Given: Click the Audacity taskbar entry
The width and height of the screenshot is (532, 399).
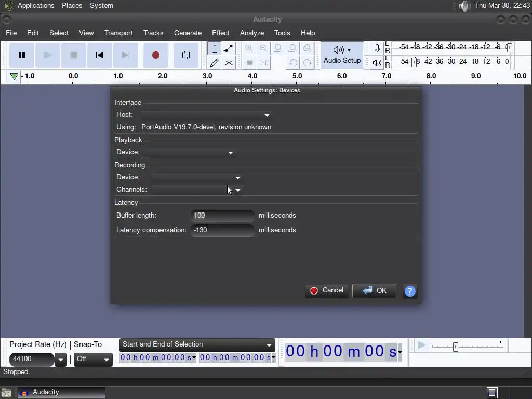Looking at the screenshot, I should click(x=61, y=393).
